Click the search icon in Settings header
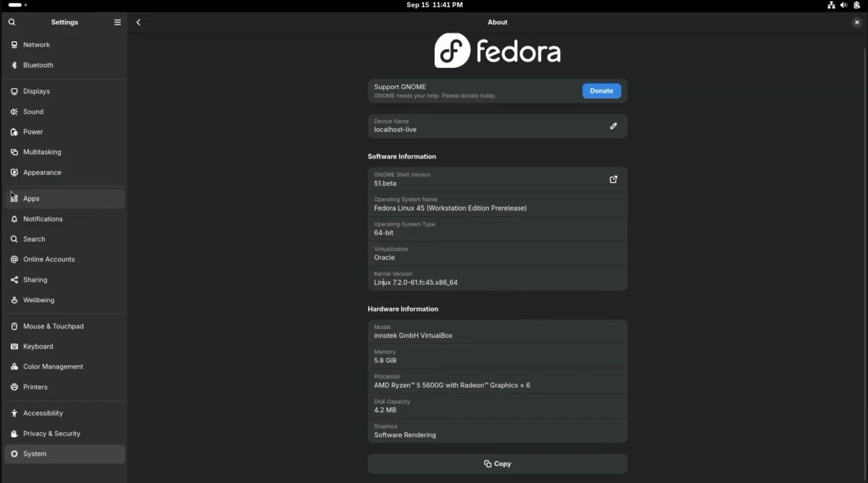 [x=12, y=22]
